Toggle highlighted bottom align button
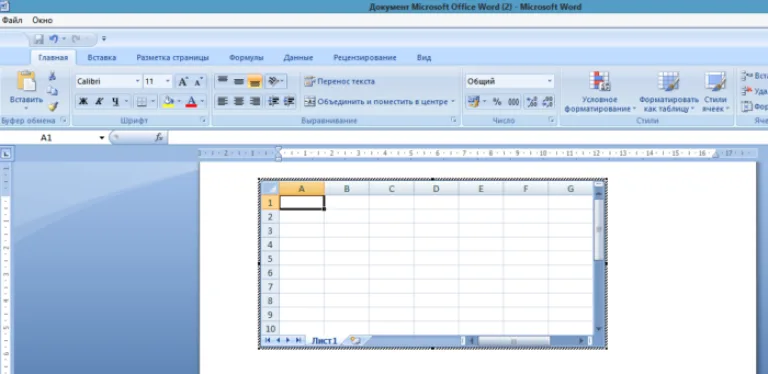768x374 pixels. point(255,81)
